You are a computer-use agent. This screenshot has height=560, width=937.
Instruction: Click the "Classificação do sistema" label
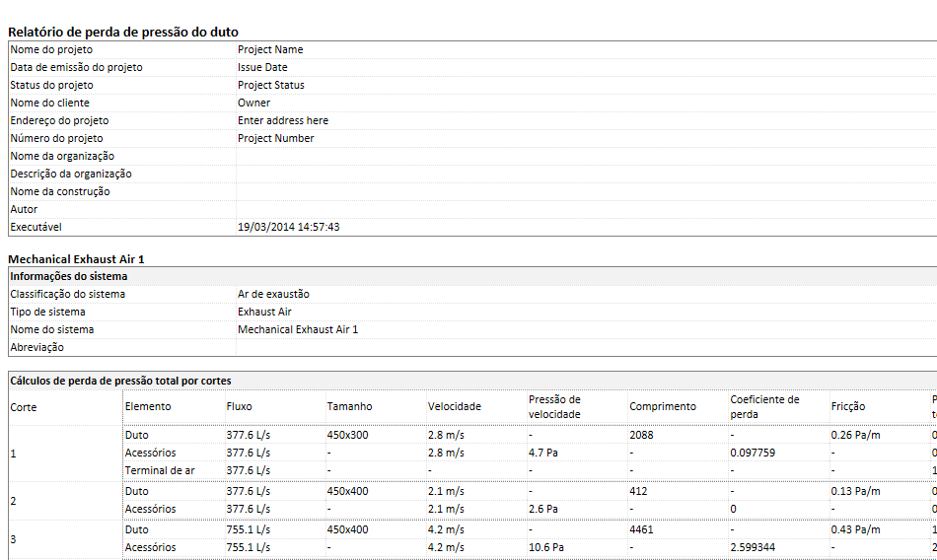[67, 294]
